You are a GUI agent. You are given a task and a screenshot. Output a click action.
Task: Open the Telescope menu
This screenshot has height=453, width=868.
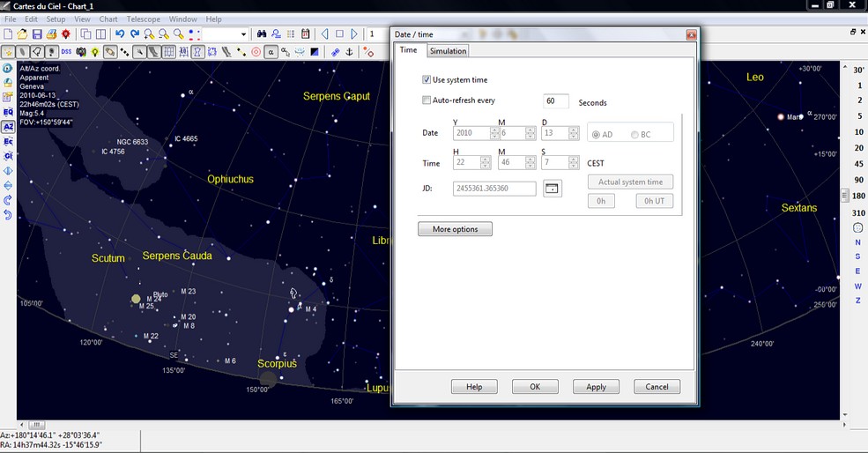143,19
